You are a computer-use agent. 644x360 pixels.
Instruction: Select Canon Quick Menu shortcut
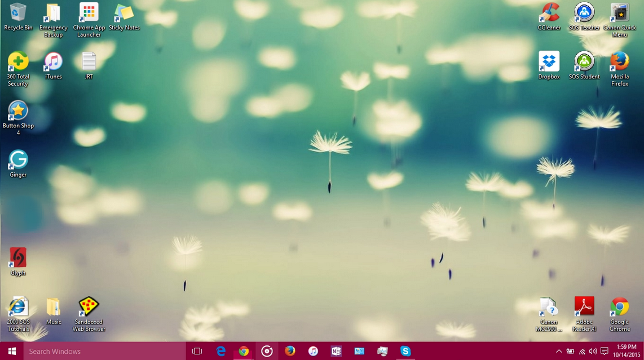619,20
